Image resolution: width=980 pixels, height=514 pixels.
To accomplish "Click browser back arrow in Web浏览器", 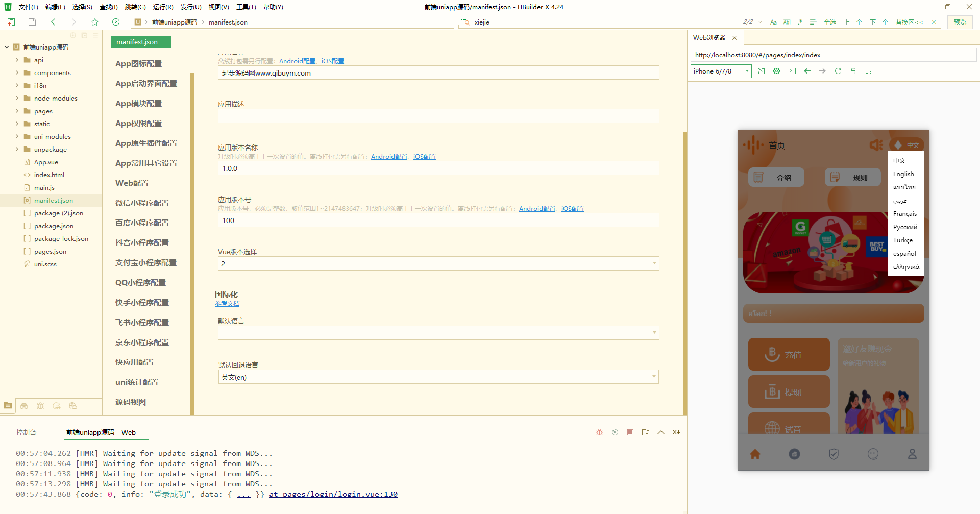I will pyautogui.click(x=807, y=71).
